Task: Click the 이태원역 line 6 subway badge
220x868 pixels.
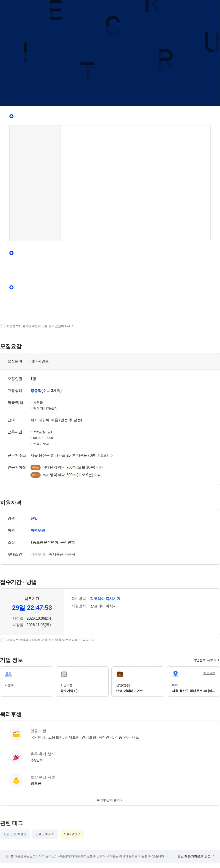Action: point(35,467)
